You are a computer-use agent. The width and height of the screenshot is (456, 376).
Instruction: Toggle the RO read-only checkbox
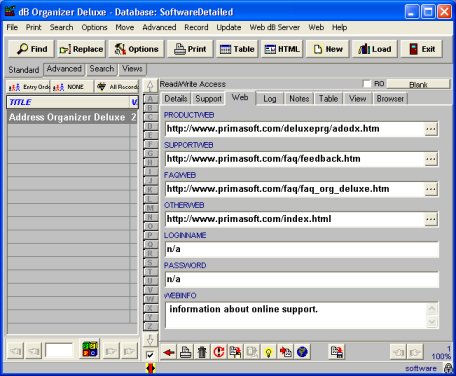click(367, 84)
